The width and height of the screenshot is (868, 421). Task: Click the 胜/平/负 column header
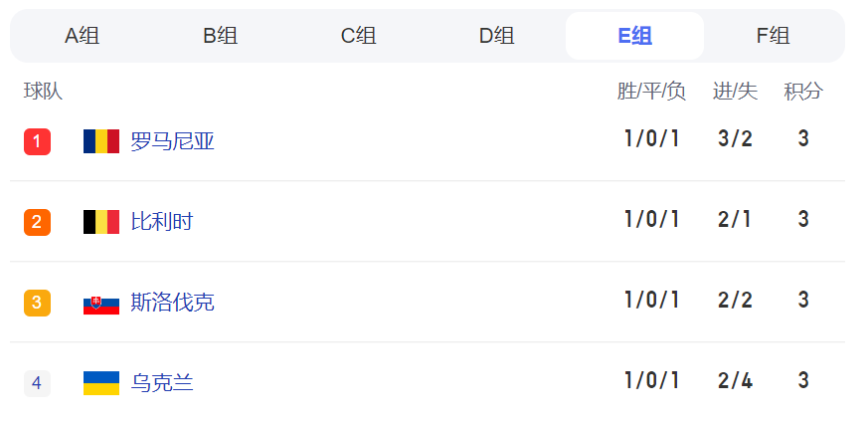651,92
